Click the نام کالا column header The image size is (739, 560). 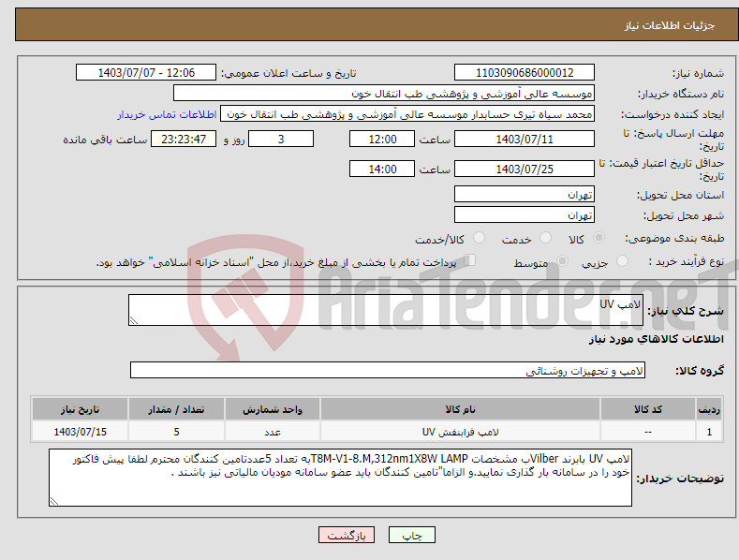point(460,409)
